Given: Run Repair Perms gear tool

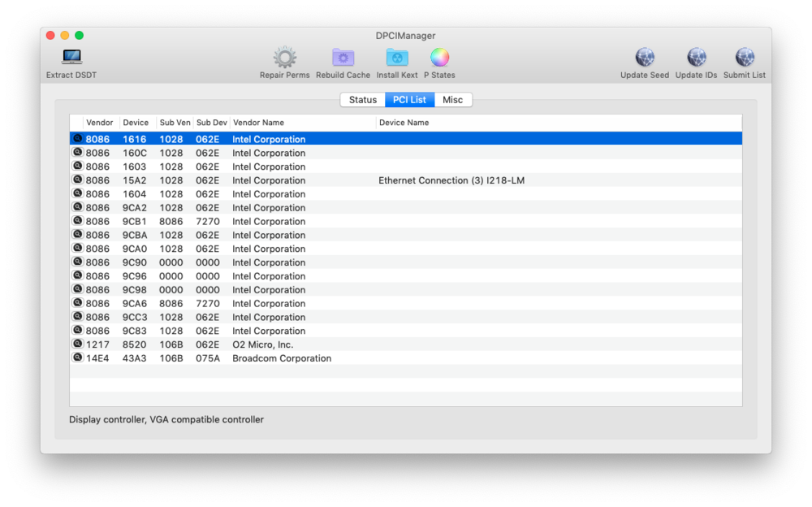Looking at the screenshot, I should pos(284,58).
